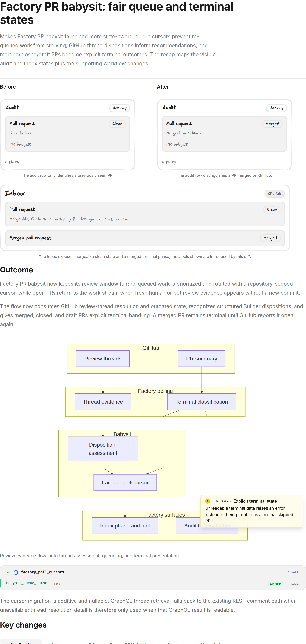Click the Terminal classification node
Screen dimensions: 306x644
201,402
